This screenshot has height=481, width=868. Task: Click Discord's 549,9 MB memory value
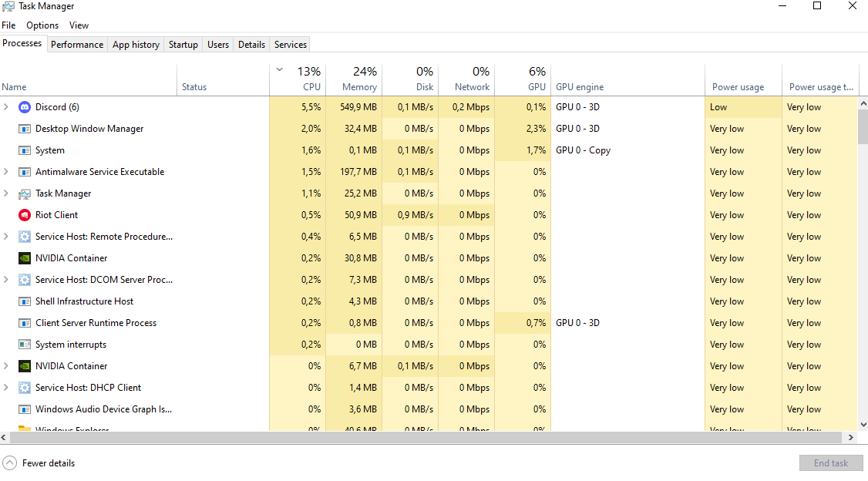pyautogui.click(x=358, y=107)
